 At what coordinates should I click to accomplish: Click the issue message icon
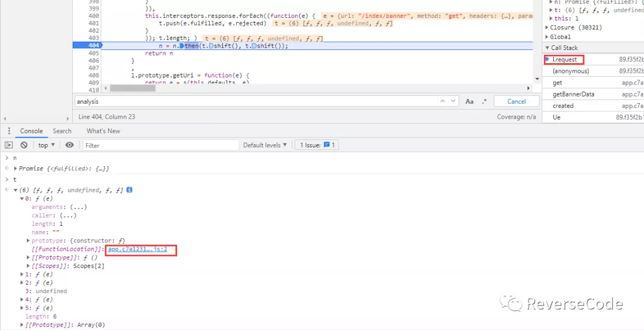pos(327,145)
